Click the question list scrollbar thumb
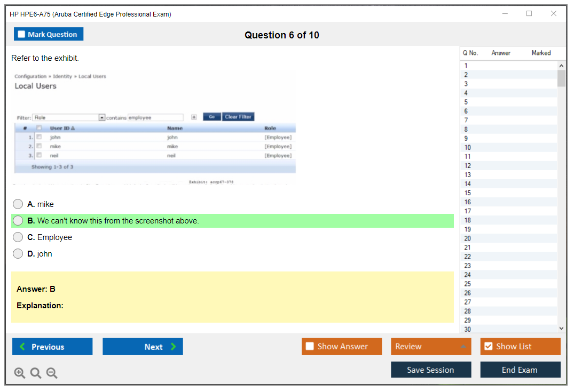 tap(561, 78)
